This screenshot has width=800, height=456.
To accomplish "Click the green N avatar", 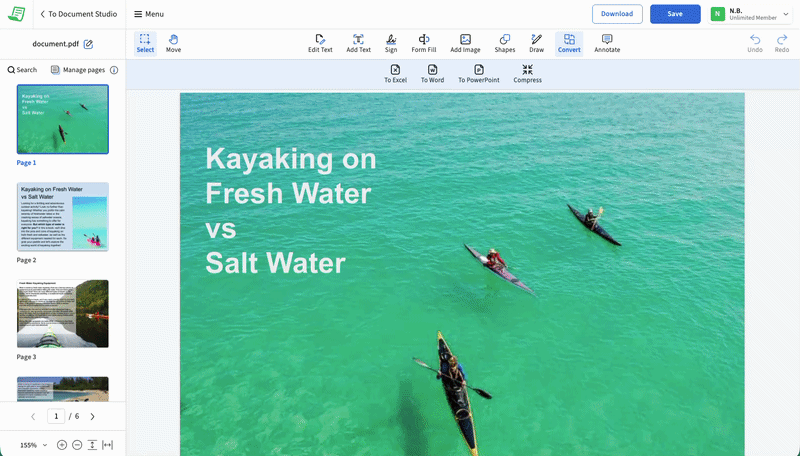I will pyautogui.click(x=717, y=14).
